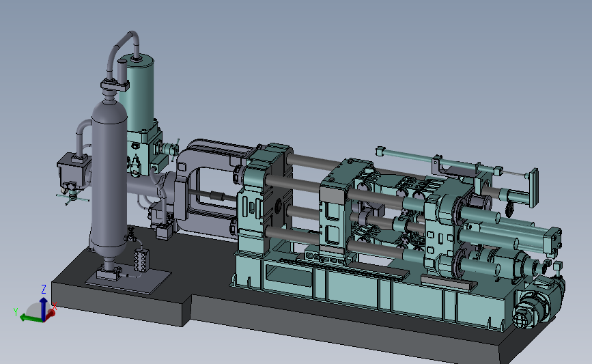Click the green Y axis arrow of triad
Screen dimensions: 592x364
pyautogui.click(x=31, y=318)
